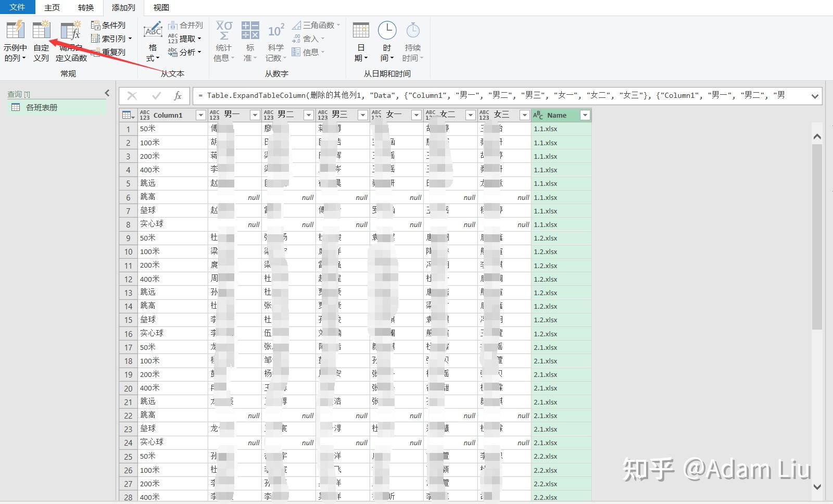Open the Name column filter dropdown

pyautogui.click(x=585, y=115)
